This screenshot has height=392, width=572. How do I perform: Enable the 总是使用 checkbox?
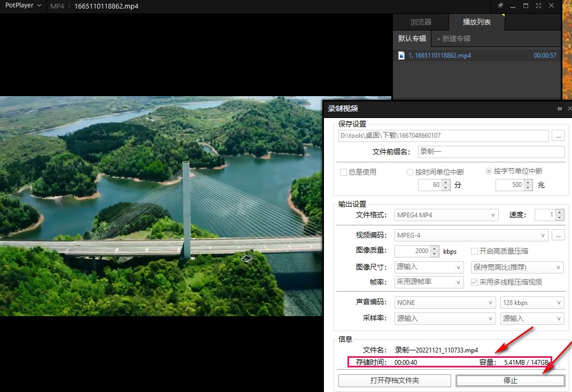click(x=343, y=171)
